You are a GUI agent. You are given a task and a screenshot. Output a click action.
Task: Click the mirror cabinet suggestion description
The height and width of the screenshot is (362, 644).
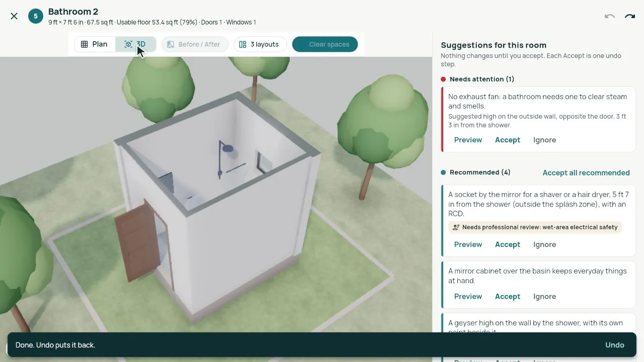537,276
